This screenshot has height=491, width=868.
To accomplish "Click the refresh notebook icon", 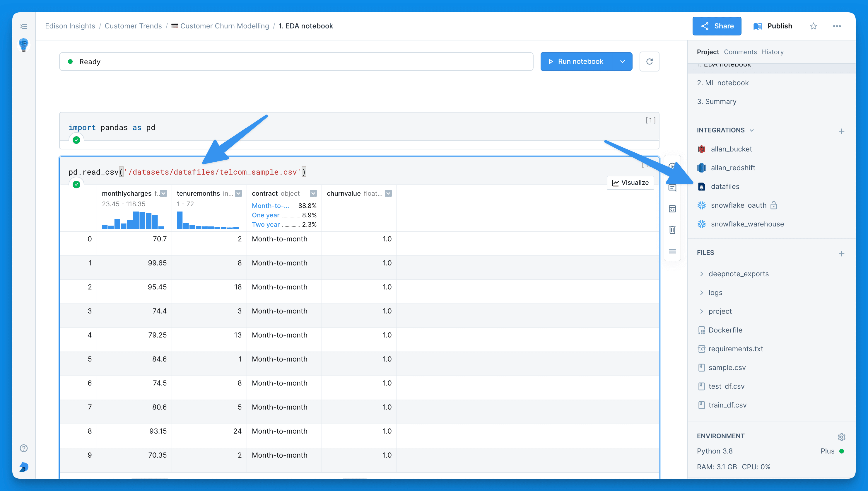I will (x=650, y=62).
